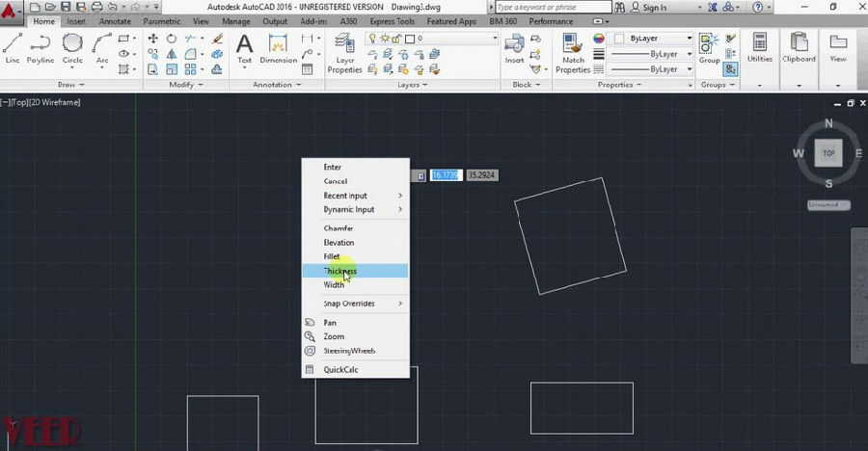Switch to the Parametric ribbon tab
Image resolution: width=868 pixels, height=451 pixels.
pyautogui.click(x=162, y=21)
